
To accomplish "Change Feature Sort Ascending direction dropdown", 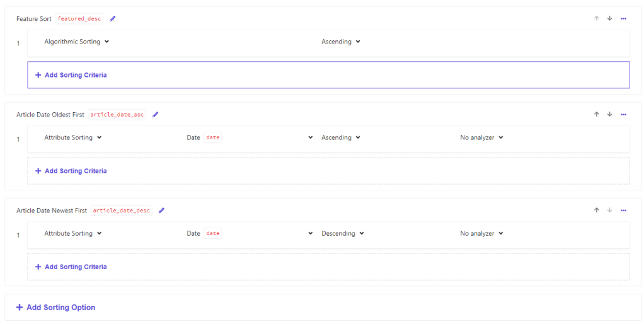I will (x=340, y=42).
